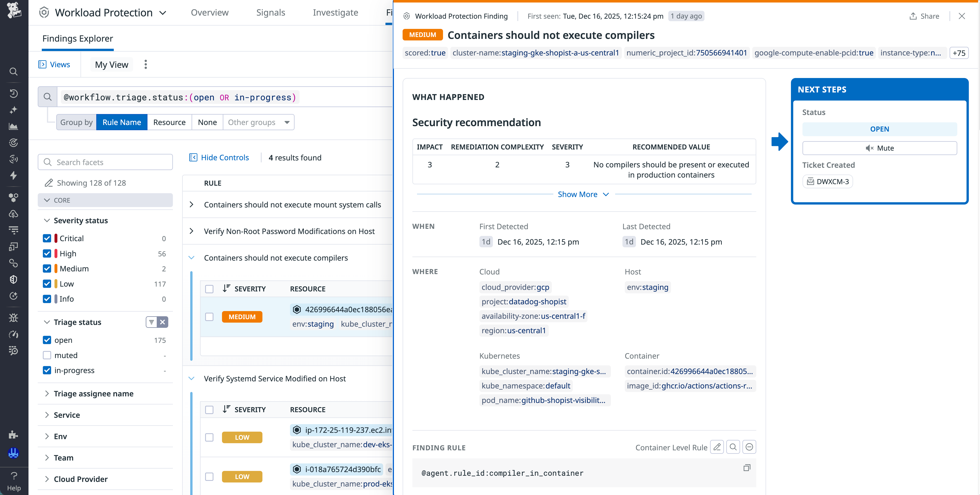Uncheck the High severity filter
Screen dimensions: 980x495
(47, 253)
